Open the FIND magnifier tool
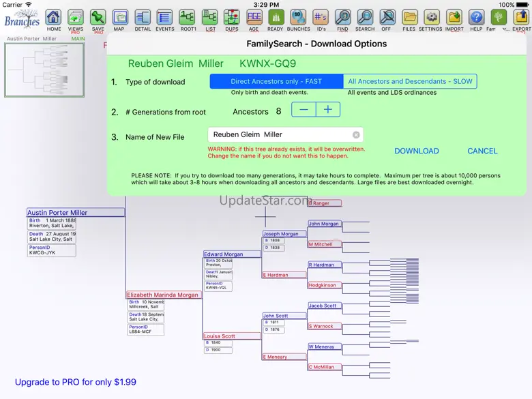 click(x=342, y=18)
